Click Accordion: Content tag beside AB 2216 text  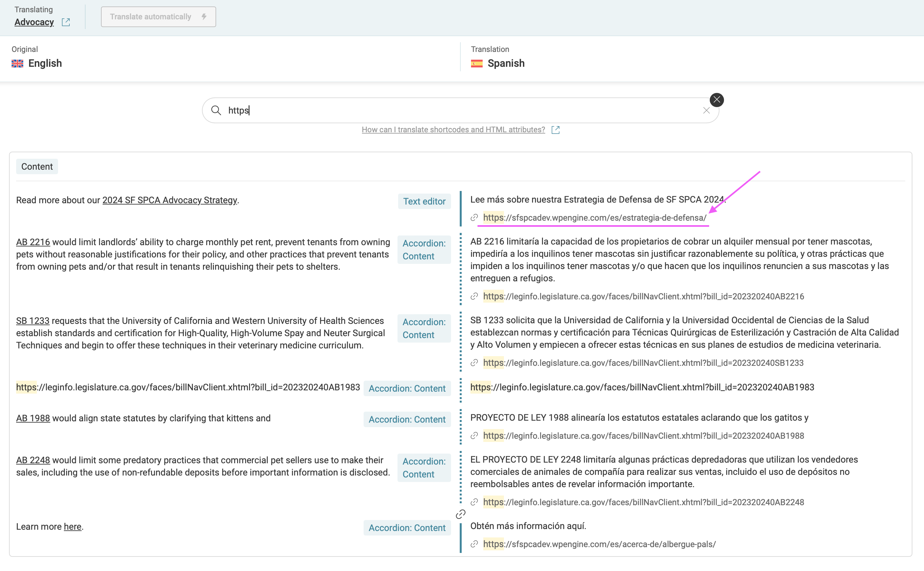coord(424,250)
